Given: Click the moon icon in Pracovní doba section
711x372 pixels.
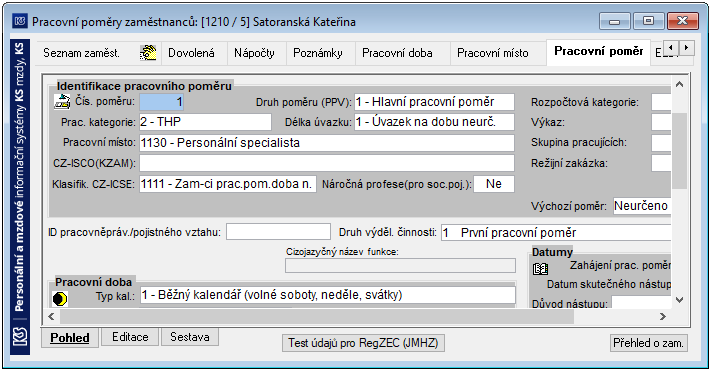Looking at the screenshot, I should 60,299.
